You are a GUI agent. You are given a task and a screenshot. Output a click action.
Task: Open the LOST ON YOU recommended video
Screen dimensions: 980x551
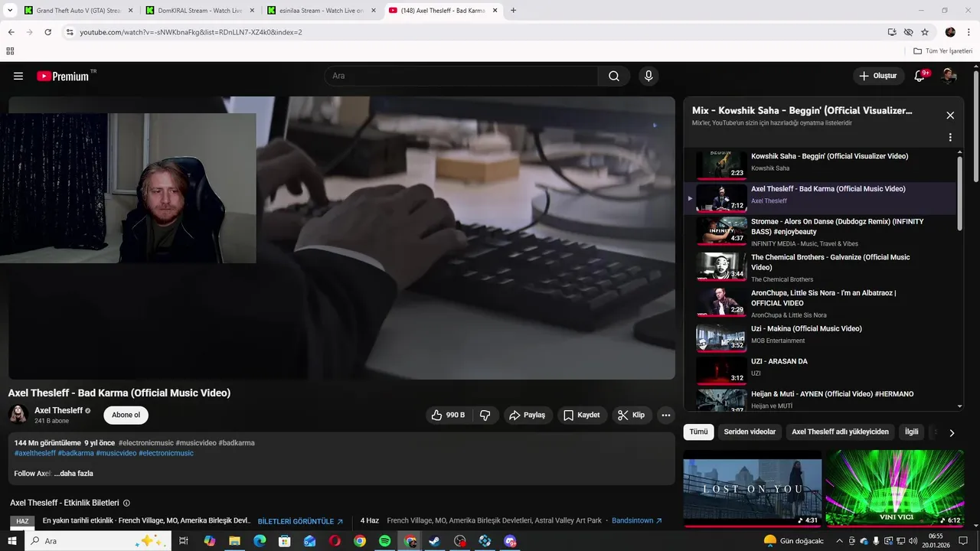point(753,488)
